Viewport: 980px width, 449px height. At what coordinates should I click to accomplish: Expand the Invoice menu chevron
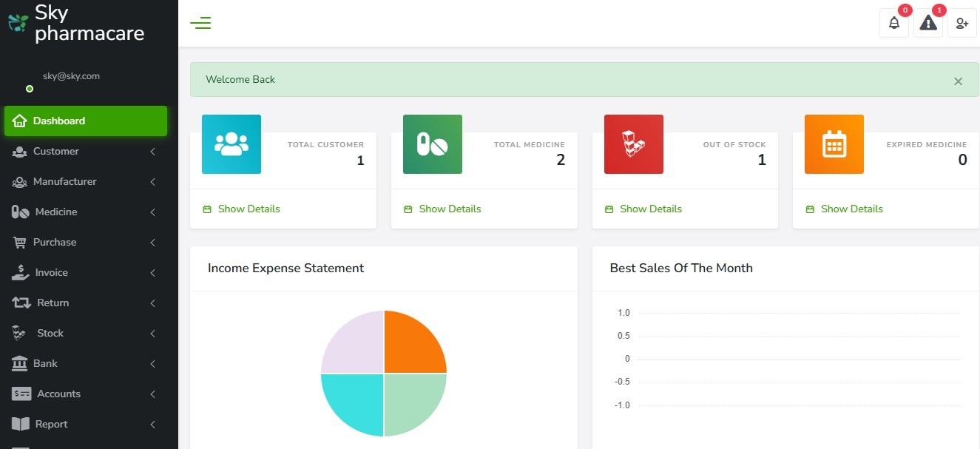tap(152, 273)
